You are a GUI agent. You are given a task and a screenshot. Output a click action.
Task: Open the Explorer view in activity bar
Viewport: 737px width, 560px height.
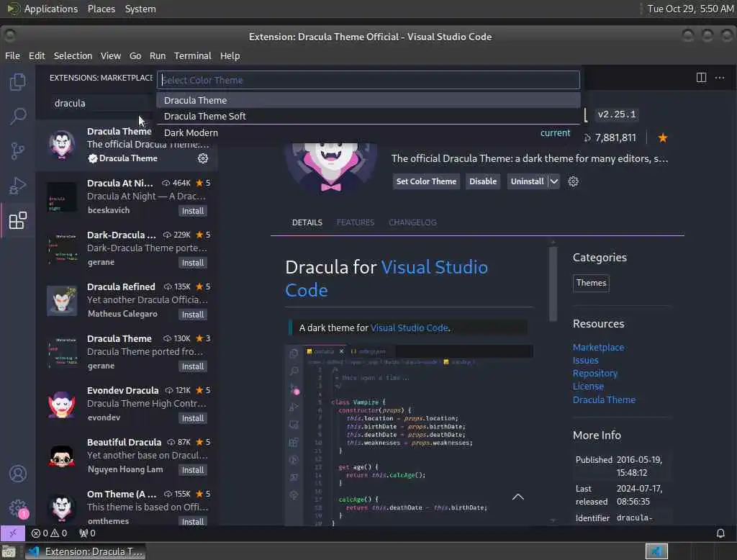18,82
